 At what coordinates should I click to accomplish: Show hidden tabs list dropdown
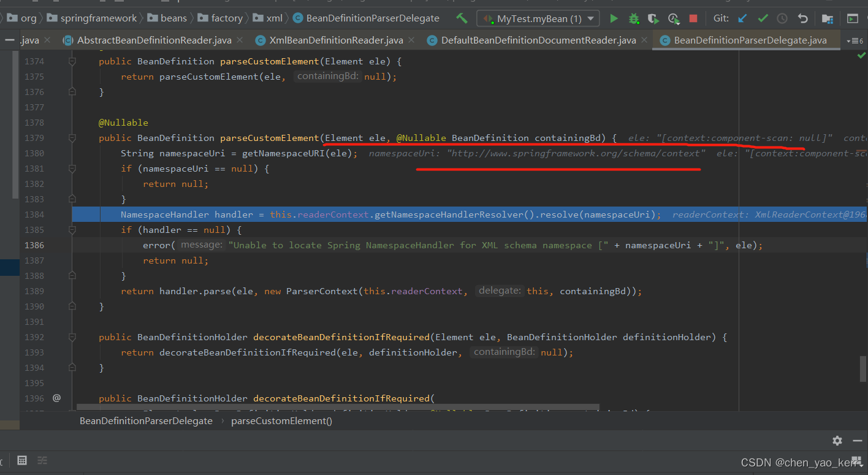(x=854, y=40)
